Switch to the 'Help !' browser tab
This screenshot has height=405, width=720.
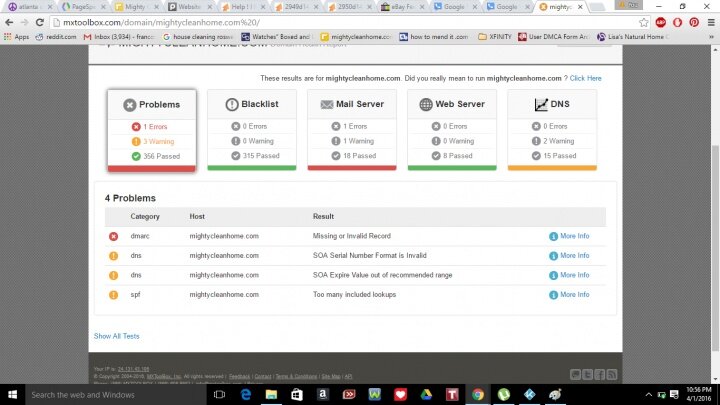(242, 7)
